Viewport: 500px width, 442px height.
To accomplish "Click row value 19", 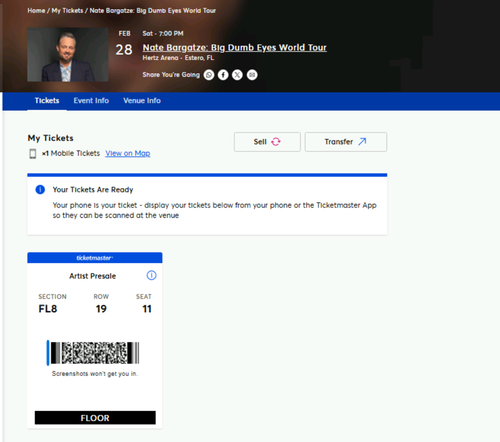I will [101, 309].
